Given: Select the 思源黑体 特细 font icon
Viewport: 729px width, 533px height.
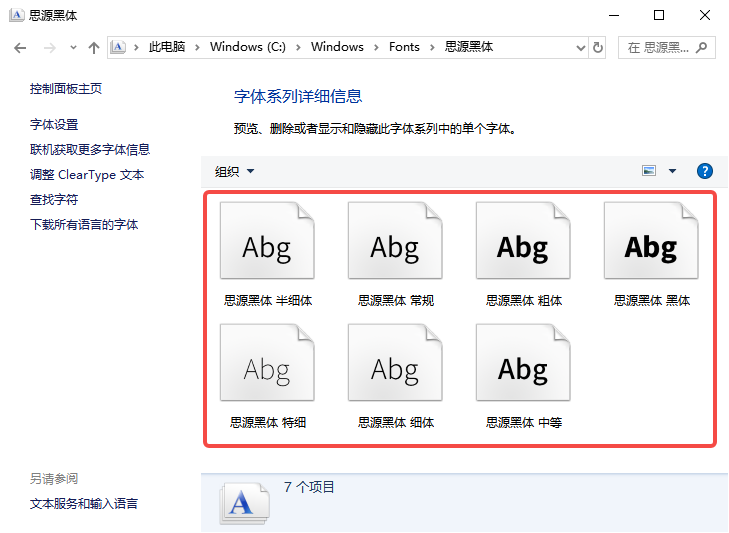Looking at the screenshot, I should (267, 363).
